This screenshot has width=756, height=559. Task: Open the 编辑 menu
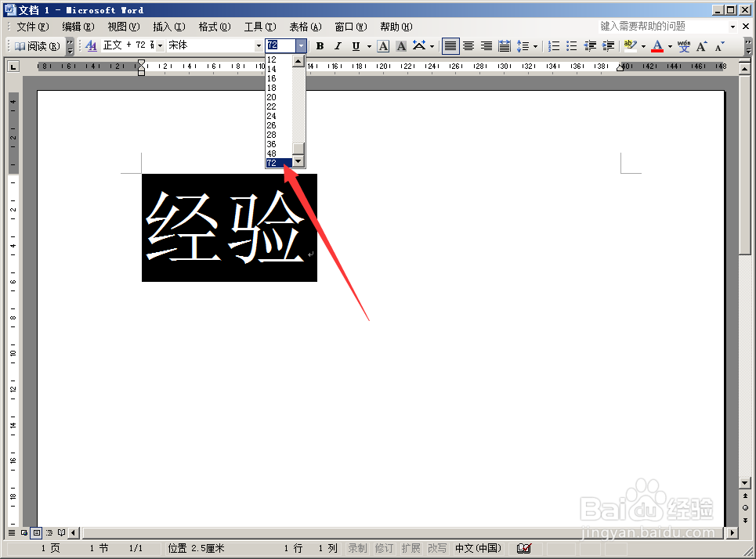[78, 27]
